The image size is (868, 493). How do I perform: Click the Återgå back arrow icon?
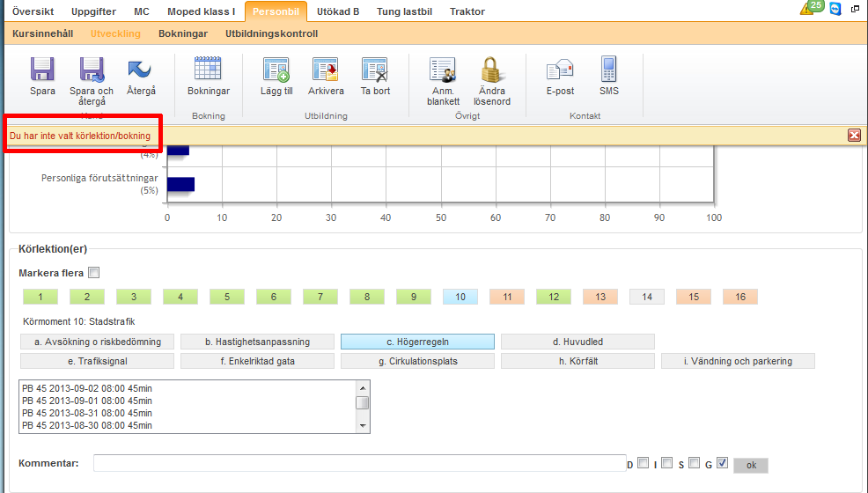[x=139, y=70]
